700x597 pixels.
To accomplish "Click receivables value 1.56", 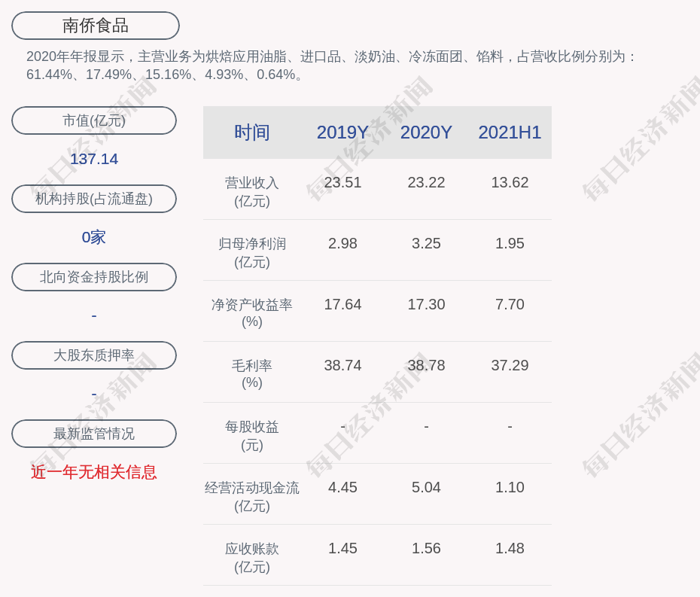I will click(426, 548).
